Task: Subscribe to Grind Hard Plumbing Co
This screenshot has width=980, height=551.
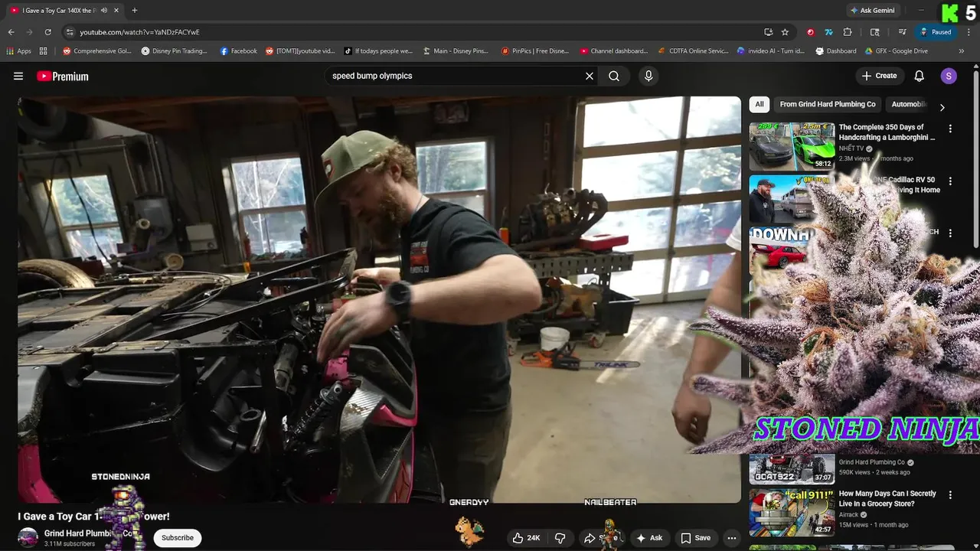Action: point(178,538)
